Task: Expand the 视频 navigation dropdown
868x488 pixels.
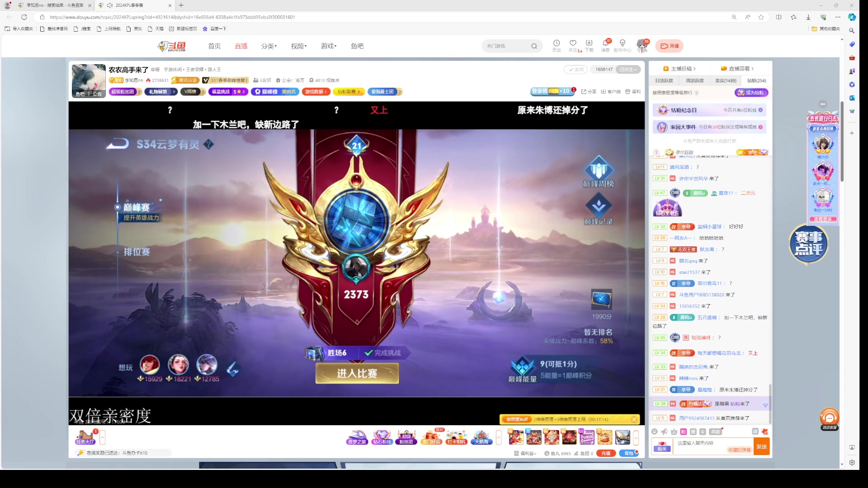Action: coord(298,46)
